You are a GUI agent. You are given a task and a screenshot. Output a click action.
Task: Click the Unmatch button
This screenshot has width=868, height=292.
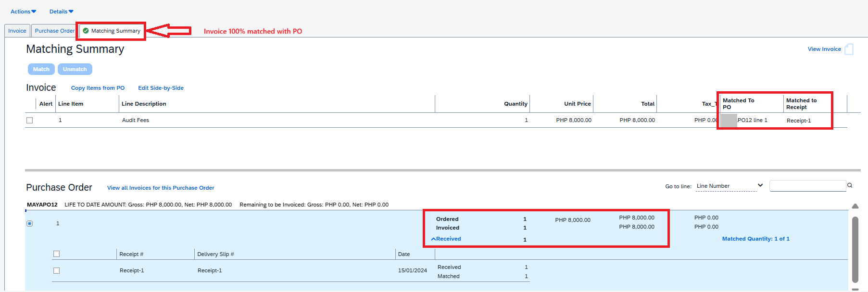[x=75, y=69]
